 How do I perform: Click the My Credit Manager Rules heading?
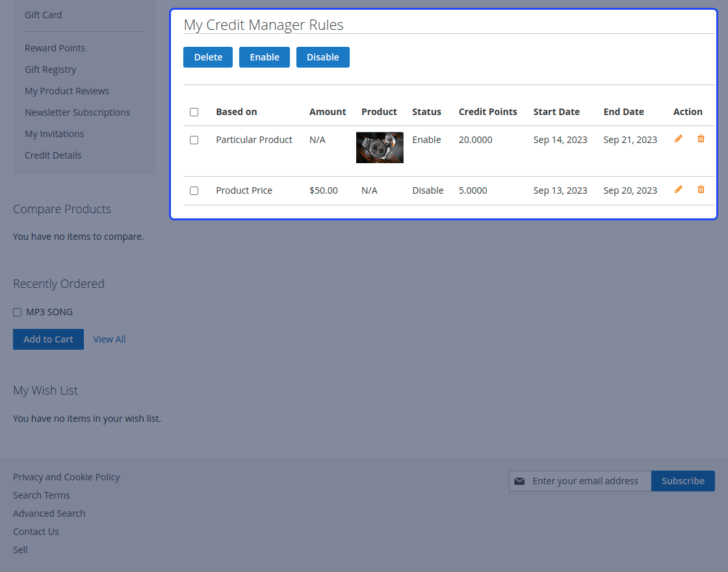coord(264,25)
